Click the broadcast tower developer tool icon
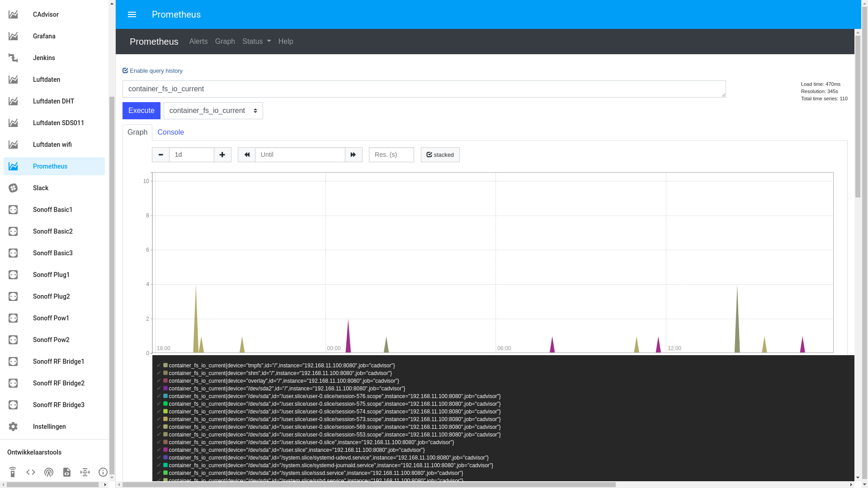This screenshot has height=488, width=868. pos(49,472)
